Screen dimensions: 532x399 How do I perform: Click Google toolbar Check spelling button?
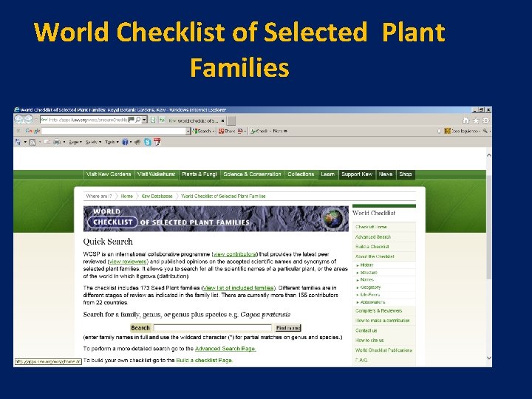pos(259,131)
